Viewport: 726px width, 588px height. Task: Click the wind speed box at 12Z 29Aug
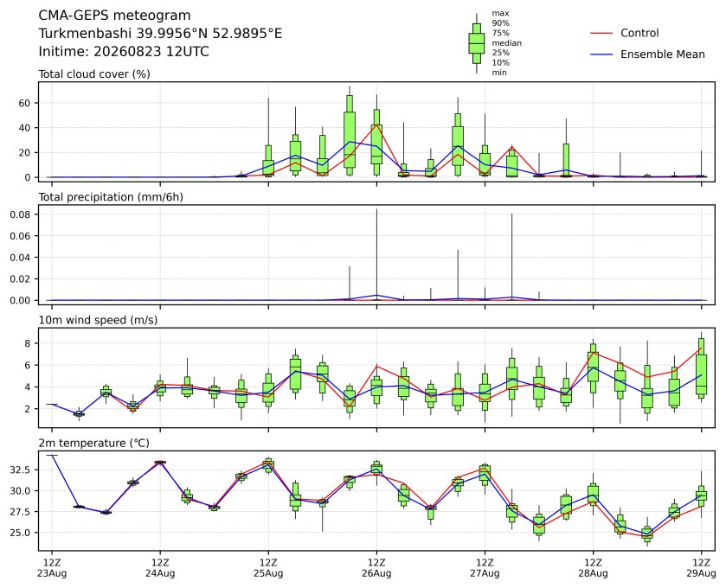pyautogui.click(x=701, y=370)
